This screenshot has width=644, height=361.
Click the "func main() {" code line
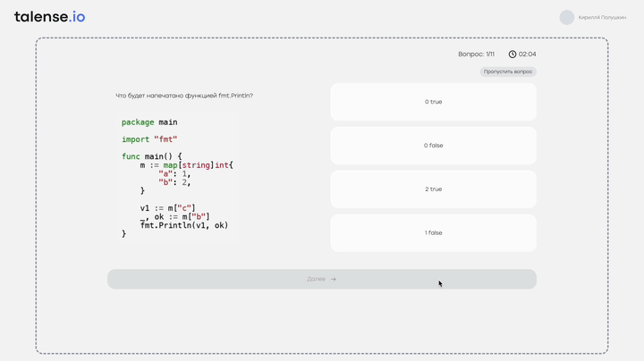coord(151,156)
